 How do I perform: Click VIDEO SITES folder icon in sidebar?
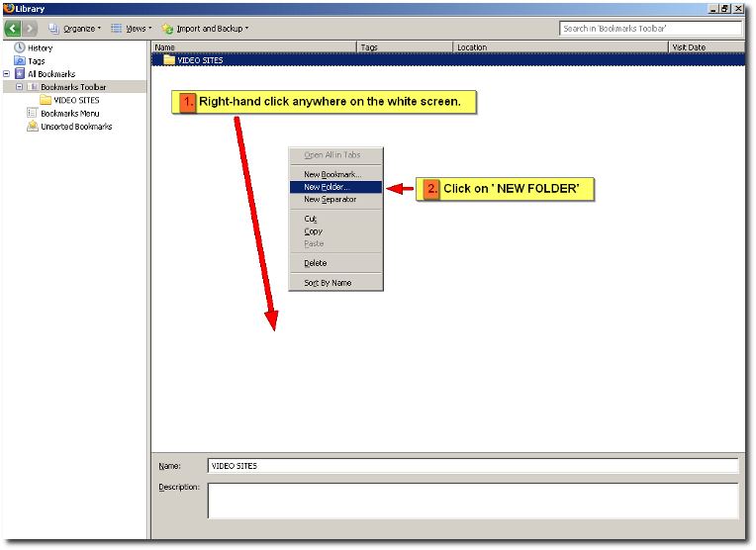click(x=46, y=100)
